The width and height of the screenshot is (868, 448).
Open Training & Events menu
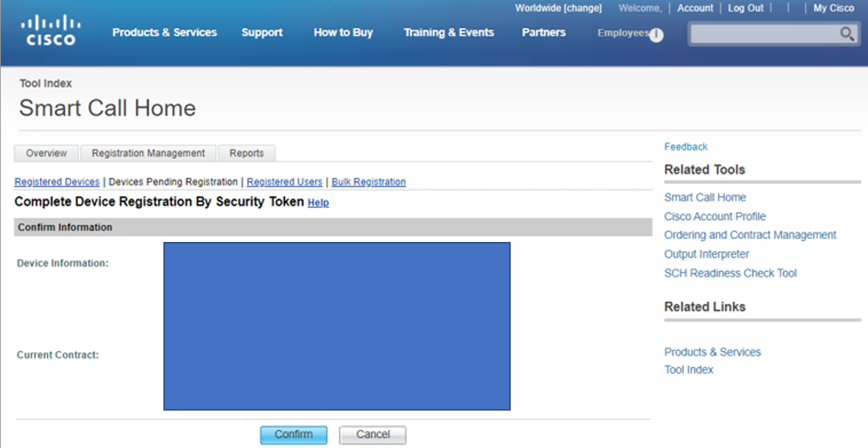click(x=448, y=32)
